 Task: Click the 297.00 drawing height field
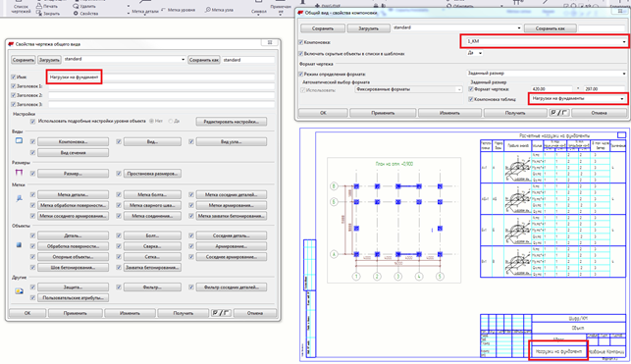tap(605, 89)
